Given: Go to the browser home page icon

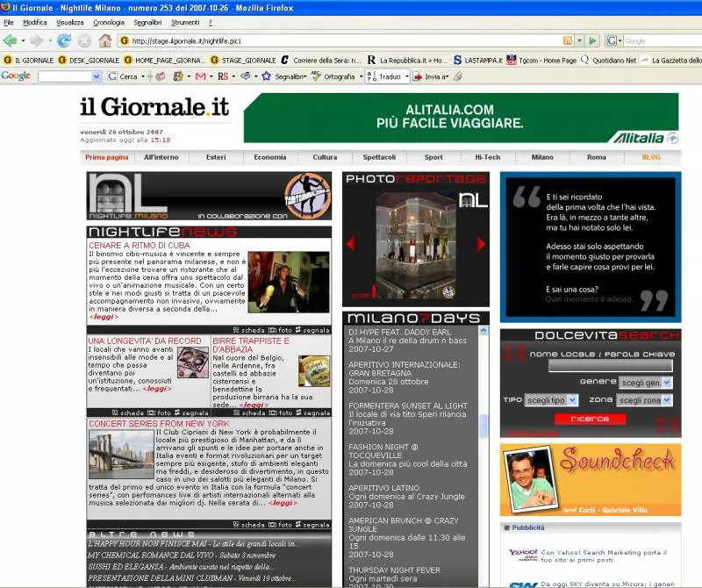Looking at the screenshot, I should pyautogui.click(x=105, y=40).
